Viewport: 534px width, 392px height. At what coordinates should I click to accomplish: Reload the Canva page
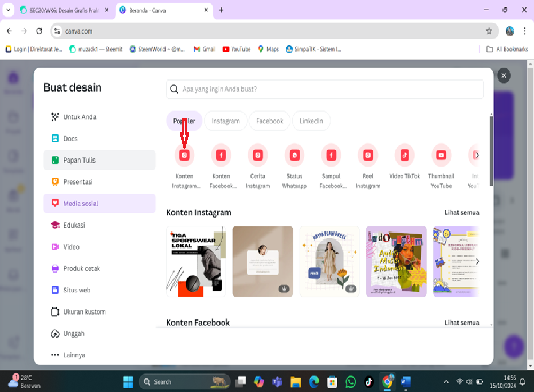click(x=39, y=31)
